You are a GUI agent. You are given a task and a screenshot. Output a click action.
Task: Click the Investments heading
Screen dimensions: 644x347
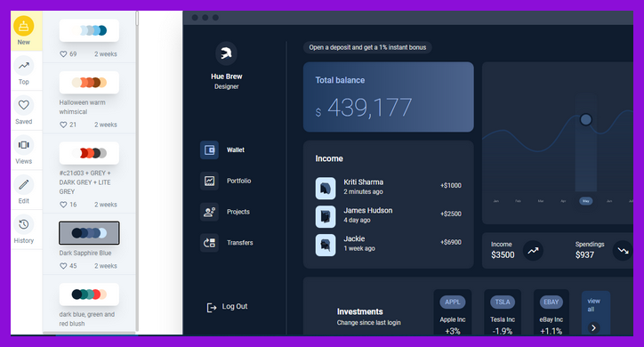coord(359,311)
